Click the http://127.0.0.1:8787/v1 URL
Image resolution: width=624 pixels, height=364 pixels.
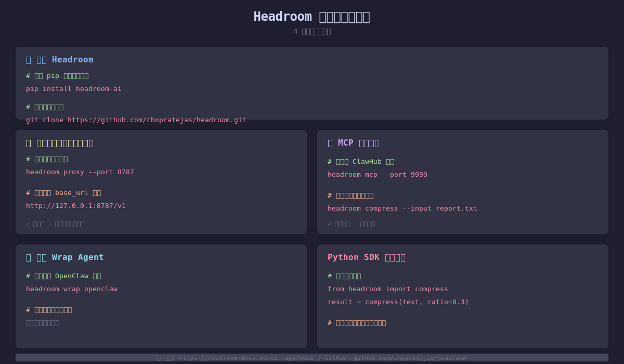click(76, 206)
